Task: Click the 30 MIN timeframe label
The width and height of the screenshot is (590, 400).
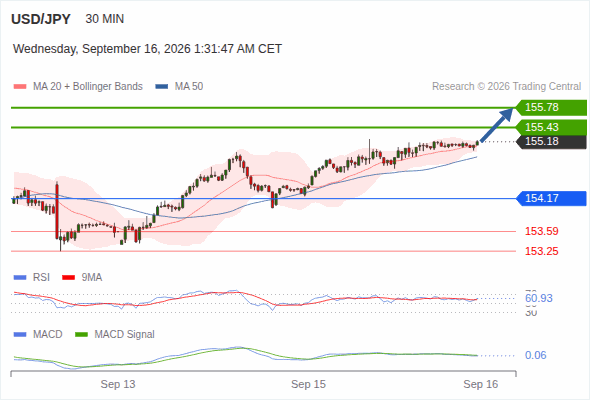Action: coord(105,19)
